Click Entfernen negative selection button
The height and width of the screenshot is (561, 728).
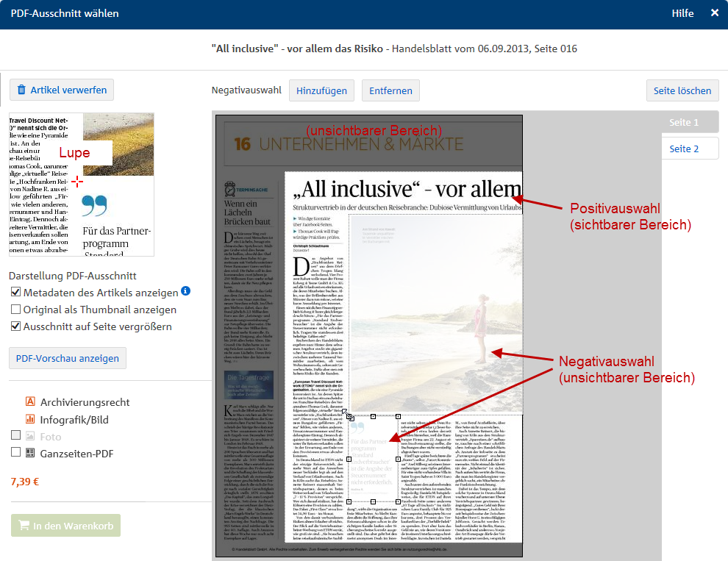(390, 90)
